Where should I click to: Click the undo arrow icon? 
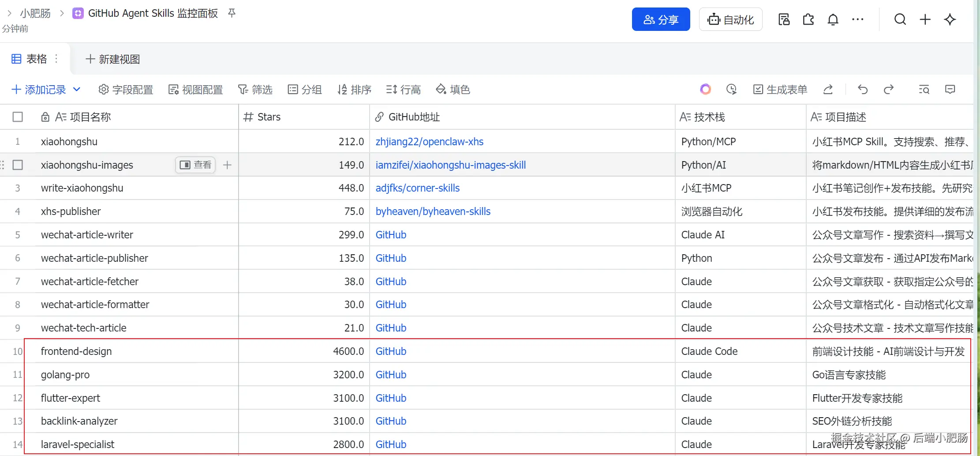(x=863, y=90)
